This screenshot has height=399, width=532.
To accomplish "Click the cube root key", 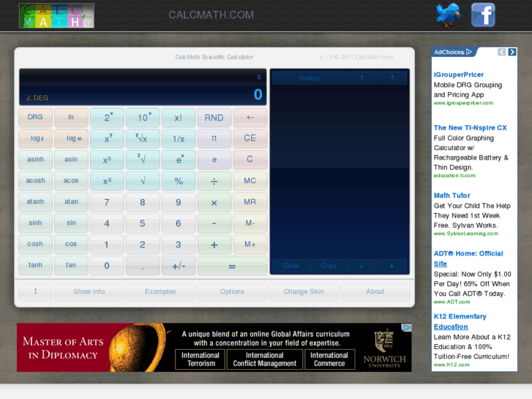I will 143,160.
